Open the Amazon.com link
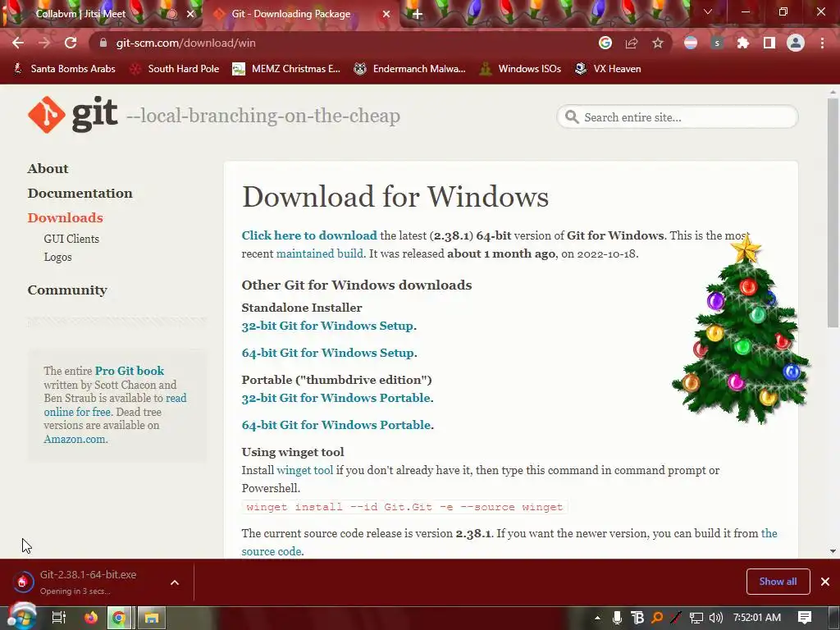Viewport: 840px width, 630px height. point(75,440)
